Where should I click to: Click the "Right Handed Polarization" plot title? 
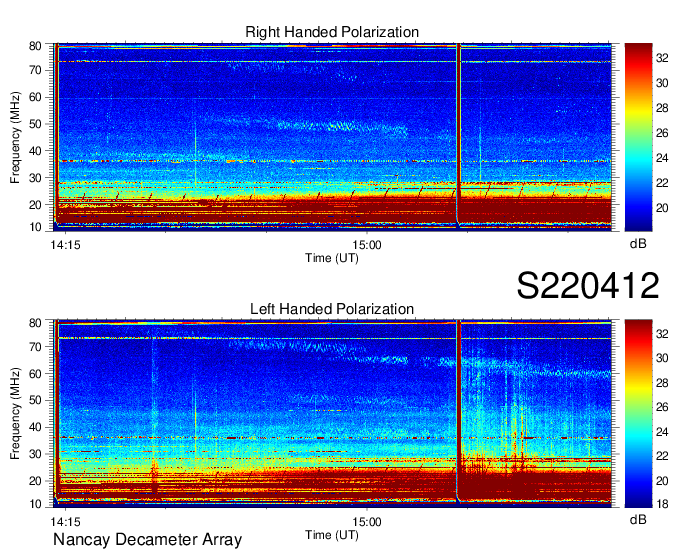[x=332, y=32]
